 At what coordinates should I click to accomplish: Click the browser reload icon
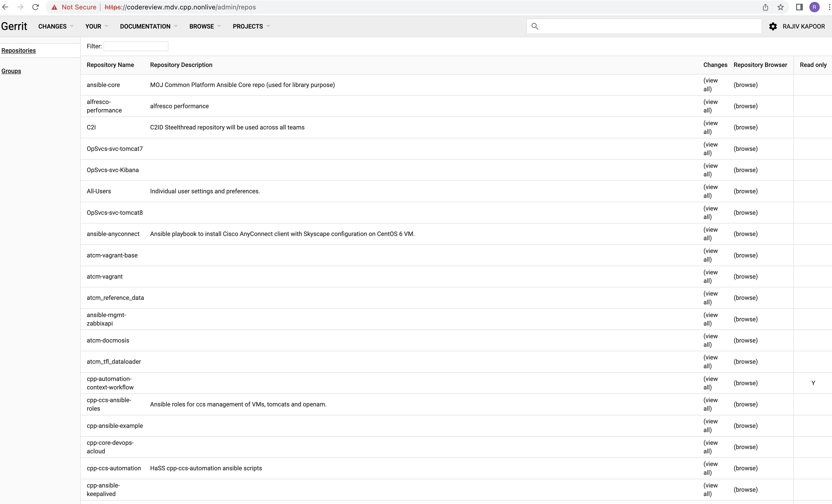(35, 7)
